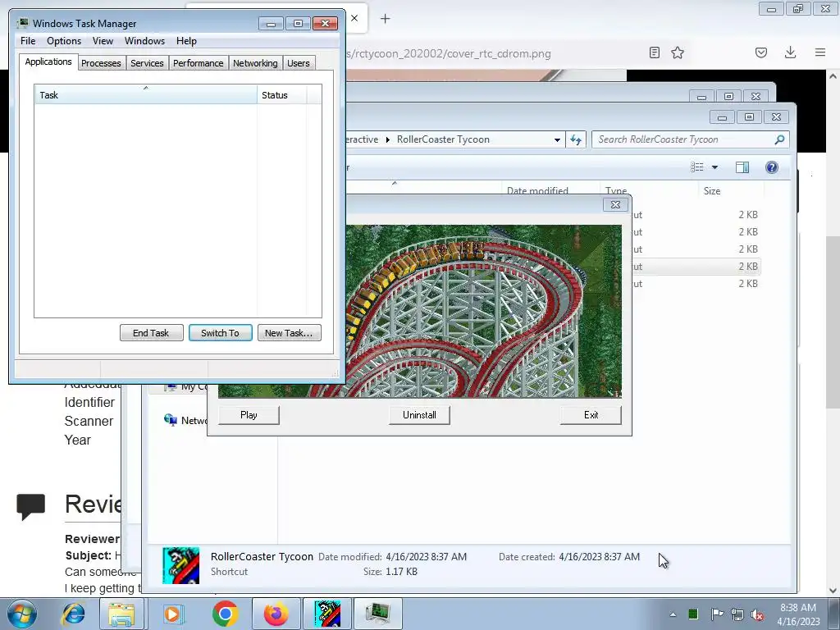
Task: Click Explorer refresh button beside address
Action: pos(576,139)
